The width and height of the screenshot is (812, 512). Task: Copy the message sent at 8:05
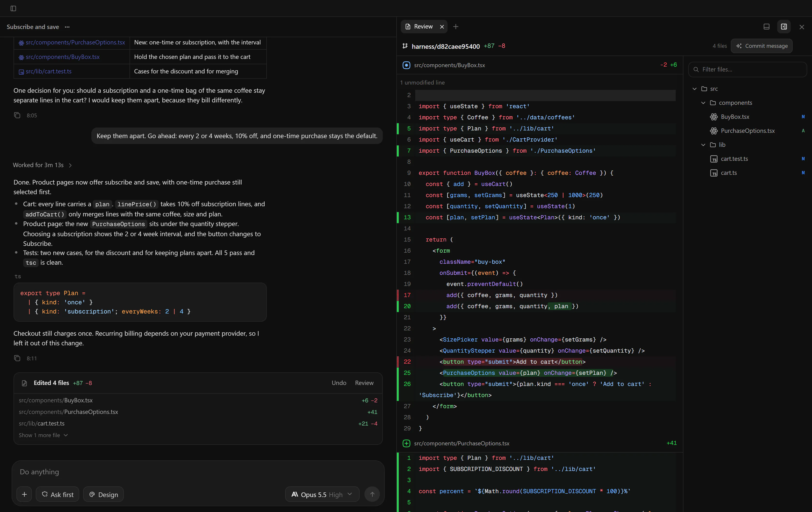click(17, 115)
